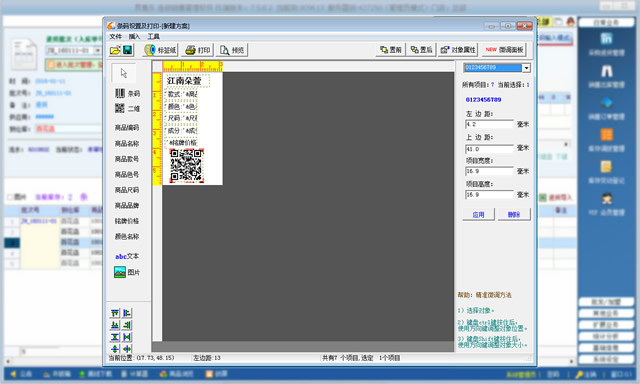Insert abc文本 text object
The height and width of the screenshot is (384, 640).
click(127, 256)
